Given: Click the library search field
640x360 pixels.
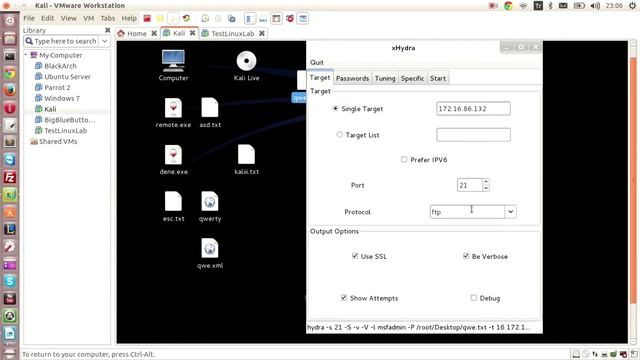Looking at the screenshot, I should (x=61, y=41).
